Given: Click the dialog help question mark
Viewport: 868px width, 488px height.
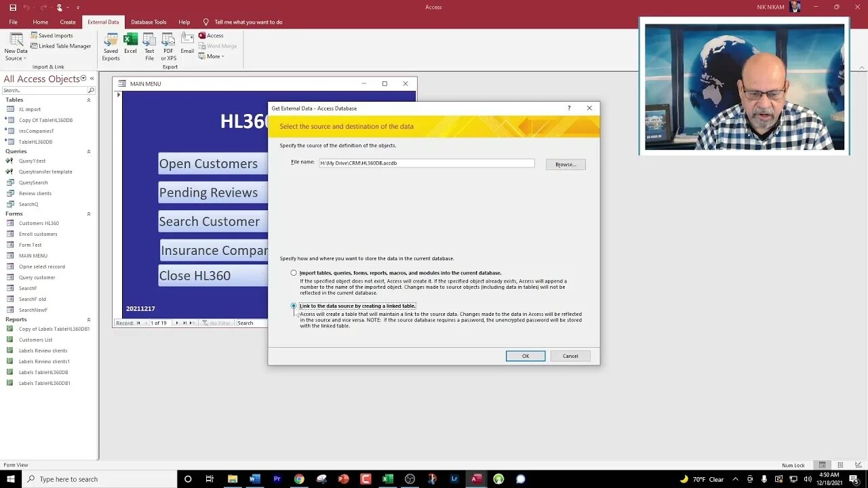Looking at the screenshot, I should click(569, 108).
